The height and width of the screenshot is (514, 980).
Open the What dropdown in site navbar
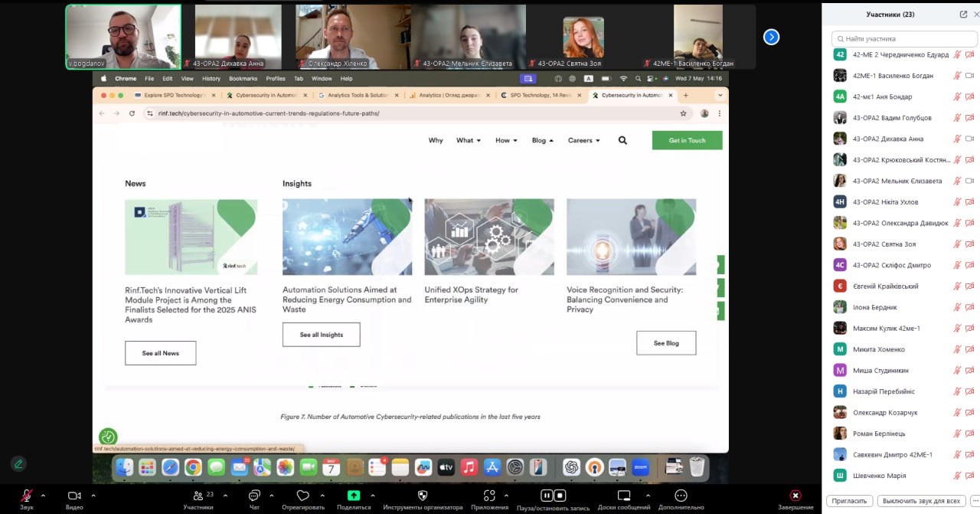[469, 140]
